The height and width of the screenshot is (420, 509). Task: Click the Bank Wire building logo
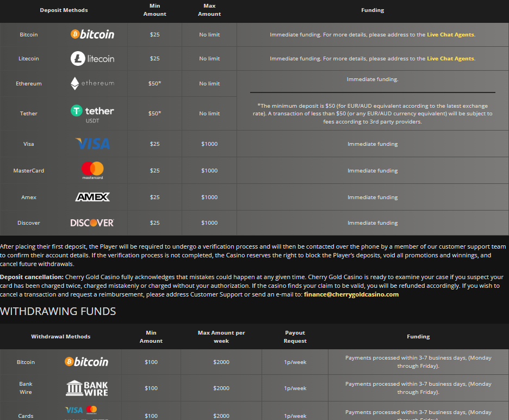[86, 388]
